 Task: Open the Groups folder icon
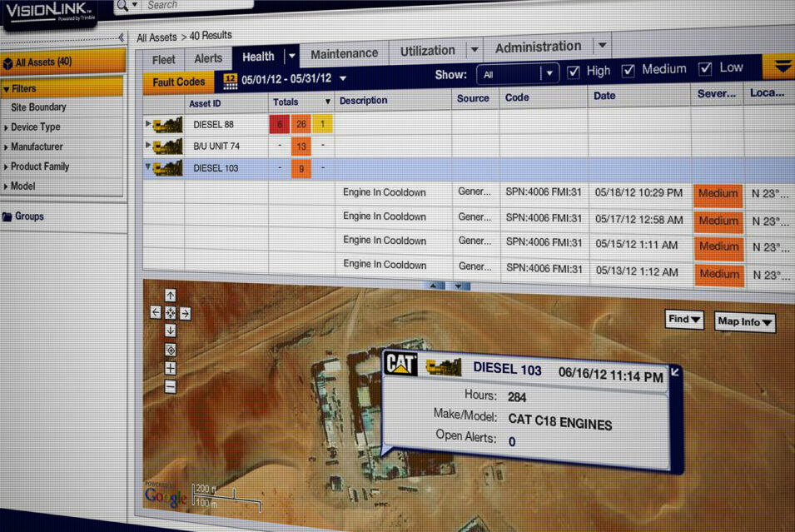[x=7, y=216]
